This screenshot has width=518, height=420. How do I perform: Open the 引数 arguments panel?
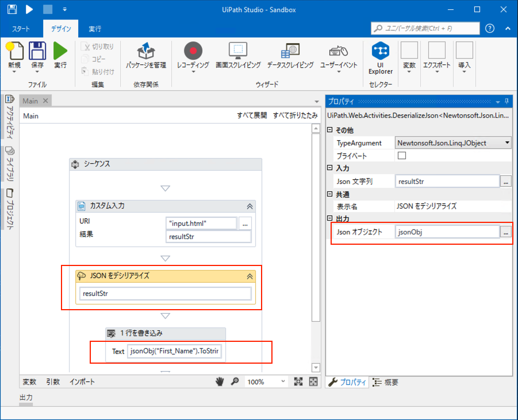(x=53, y=382)
